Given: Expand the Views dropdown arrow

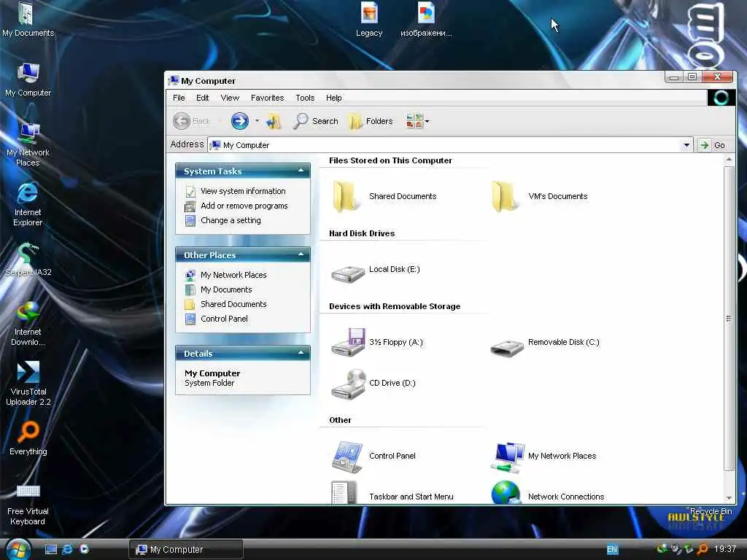Looking at the screenshot, I should 427,122.
